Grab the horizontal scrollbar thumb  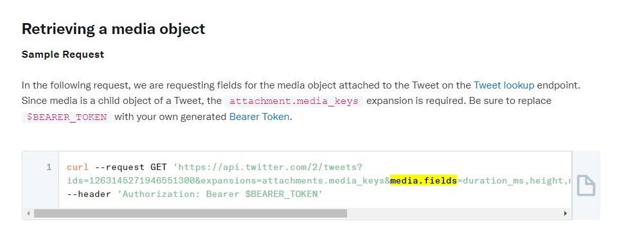coord(191,214)
